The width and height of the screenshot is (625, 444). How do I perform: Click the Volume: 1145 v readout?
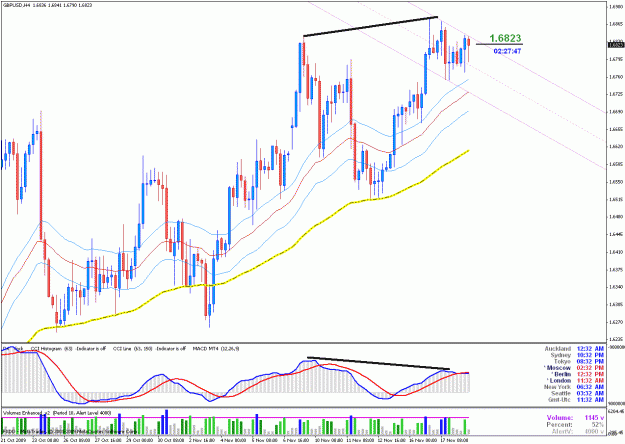(x=576, y=418)
